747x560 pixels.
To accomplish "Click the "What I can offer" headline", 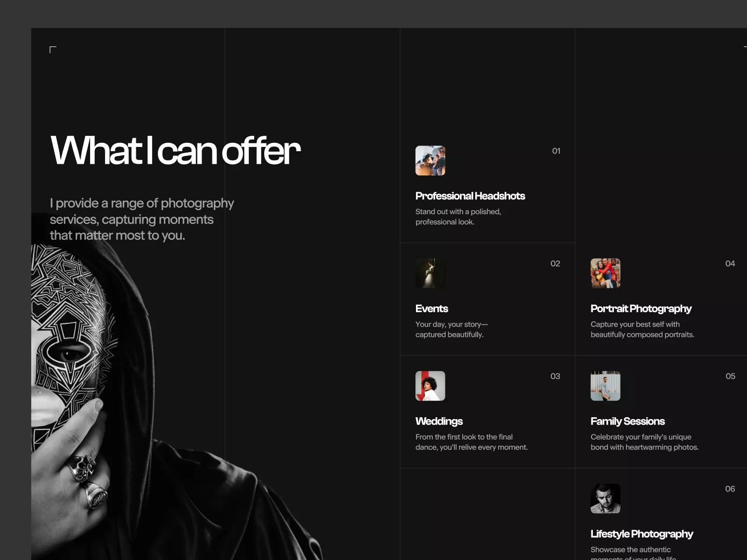I will point(176,151).
